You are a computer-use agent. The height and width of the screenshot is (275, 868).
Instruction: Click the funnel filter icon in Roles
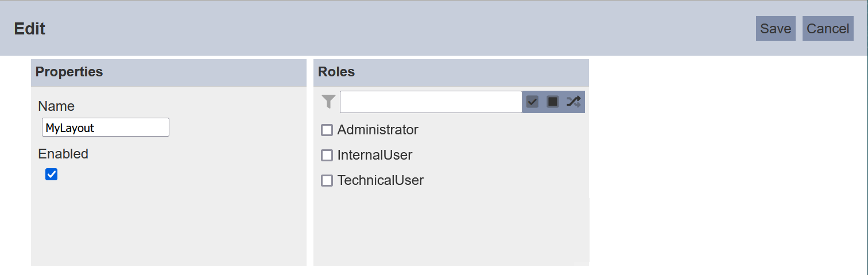pyautogui.click(x=328, y=102)
